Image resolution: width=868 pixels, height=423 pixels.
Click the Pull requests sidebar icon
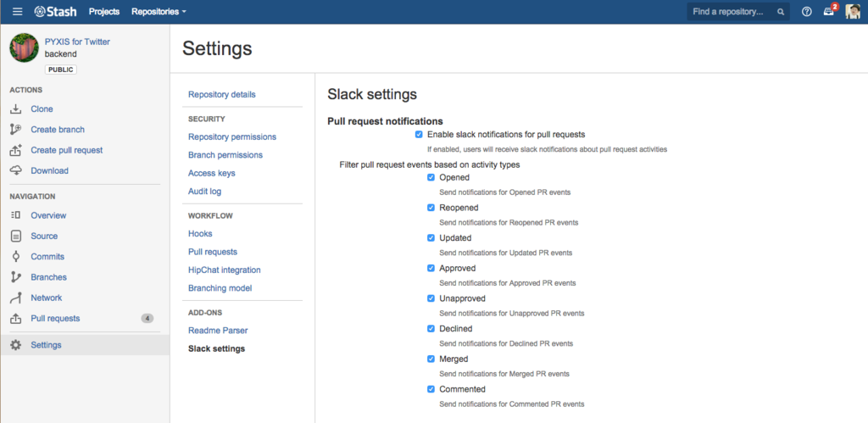[16, 319]
